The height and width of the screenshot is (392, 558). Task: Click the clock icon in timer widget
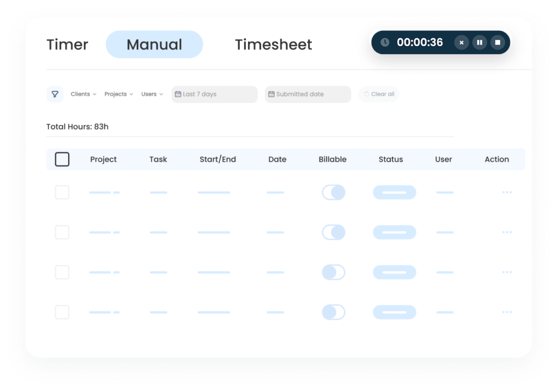385,42
